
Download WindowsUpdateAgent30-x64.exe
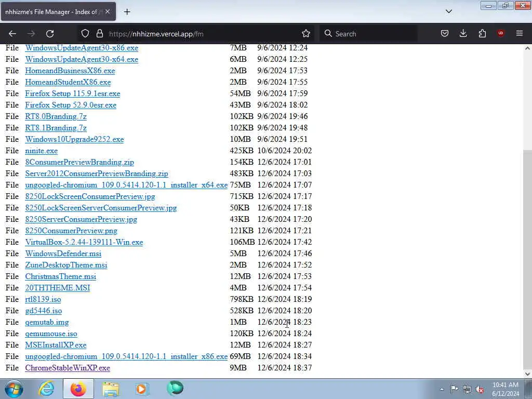pyautogui.click(x=82, y=59)
